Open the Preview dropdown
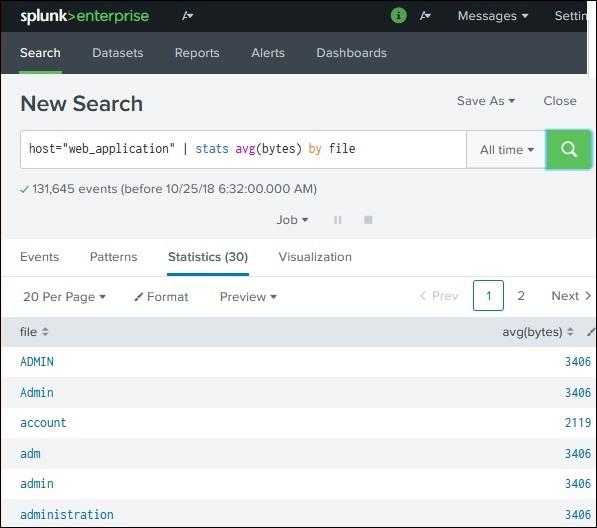The image size is (597, 528). pyautogui.click(x=248, y=297)
